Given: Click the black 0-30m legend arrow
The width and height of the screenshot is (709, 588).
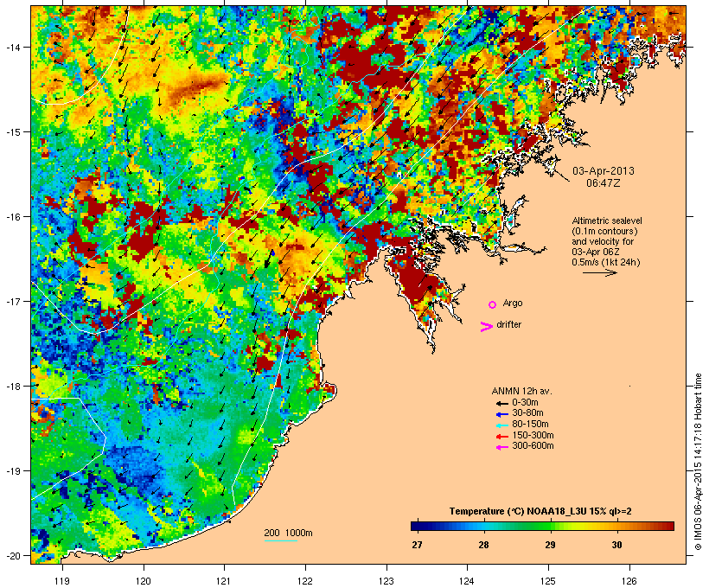Looking at the screenshot, I should pyautogui.click(x=501, y=403).
